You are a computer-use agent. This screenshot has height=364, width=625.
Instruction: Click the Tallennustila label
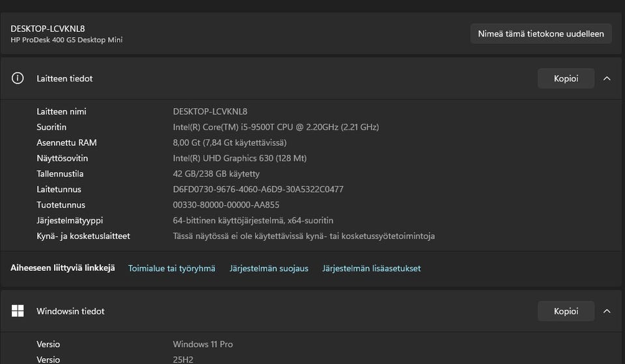[x=60, y=174]
